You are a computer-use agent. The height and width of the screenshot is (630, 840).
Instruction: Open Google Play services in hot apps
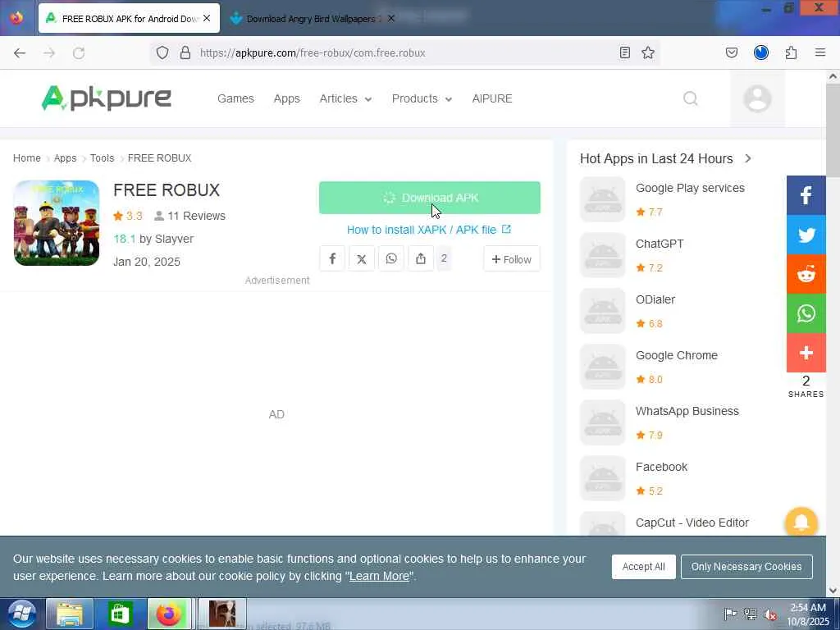tap(690, 188)
